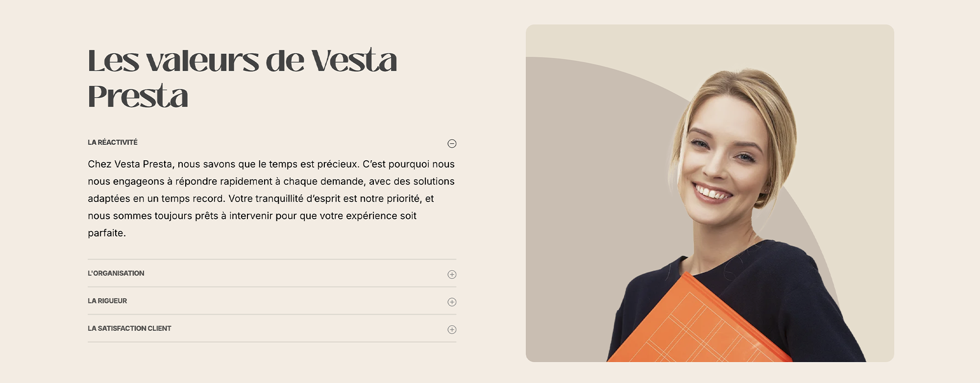Screen dimensions: 980x383
Task: Select heading Les valeurs de Vesta Presta
Action: click(x=243, y=77)
